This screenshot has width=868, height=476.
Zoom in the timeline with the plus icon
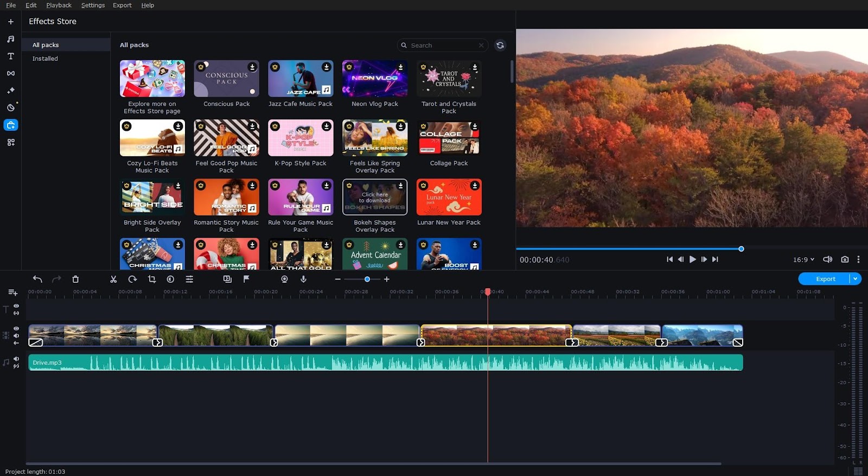tap(387, 279)
